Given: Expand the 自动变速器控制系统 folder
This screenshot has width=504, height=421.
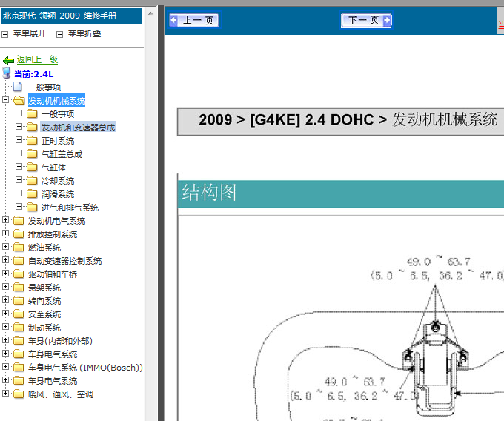Looking at the screenshot, I should click(x=5, y=259).
